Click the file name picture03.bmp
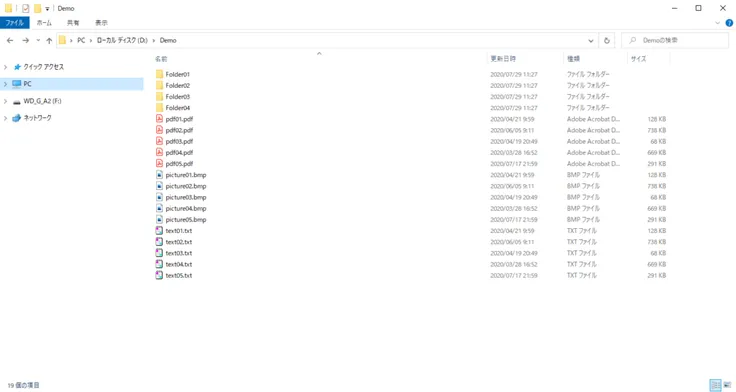This screenshot has width=736, height=392. click(186, 197)
